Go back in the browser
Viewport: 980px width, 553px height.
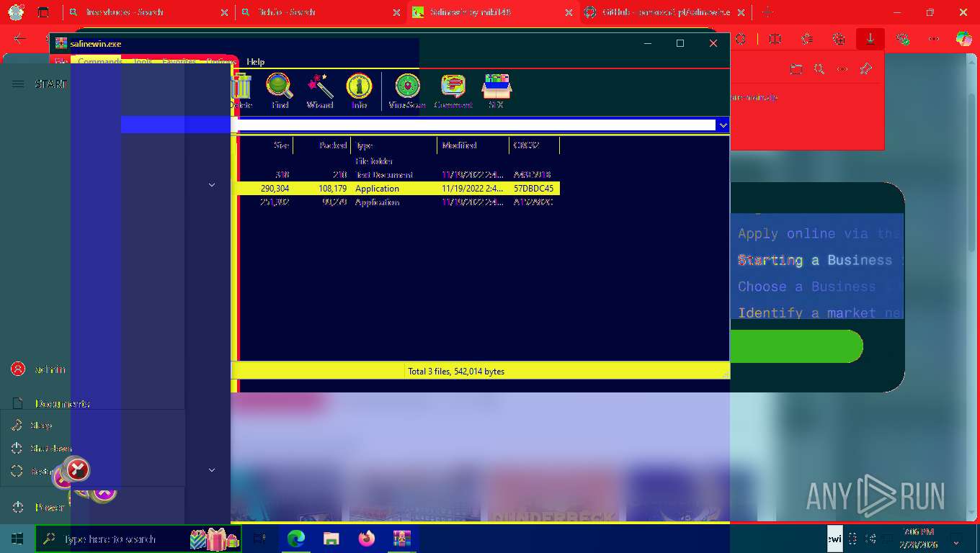(x=19, y=39)
